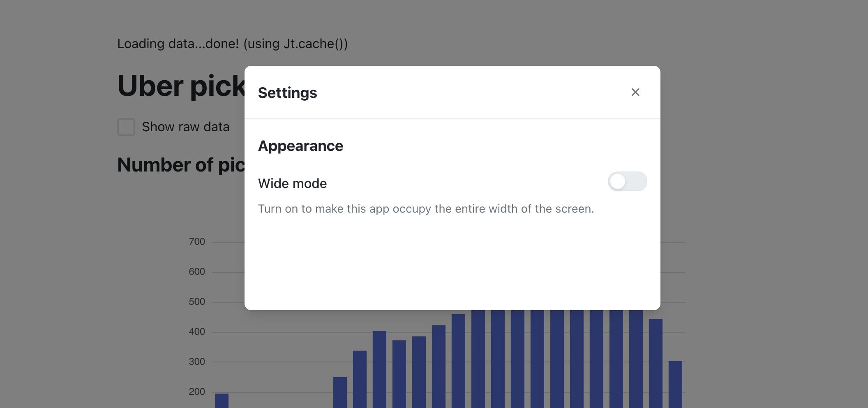
Task: Click the Wide mode label text
Action: pyautogui.click(x=292, y=183)
